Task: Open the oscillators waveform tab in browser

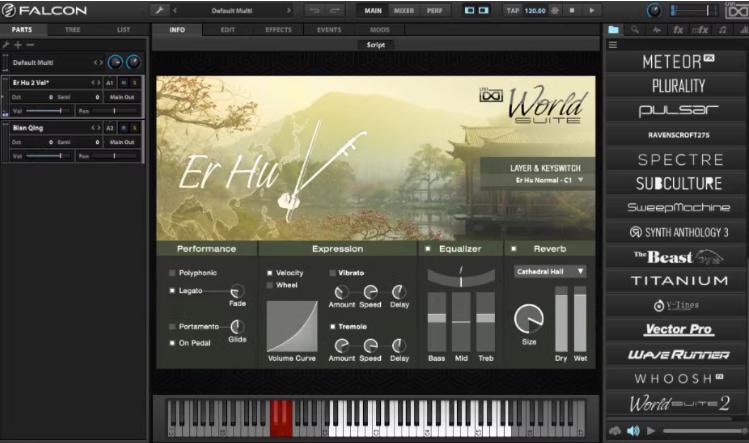Action: pyautogui.click(x=657, y=30)
